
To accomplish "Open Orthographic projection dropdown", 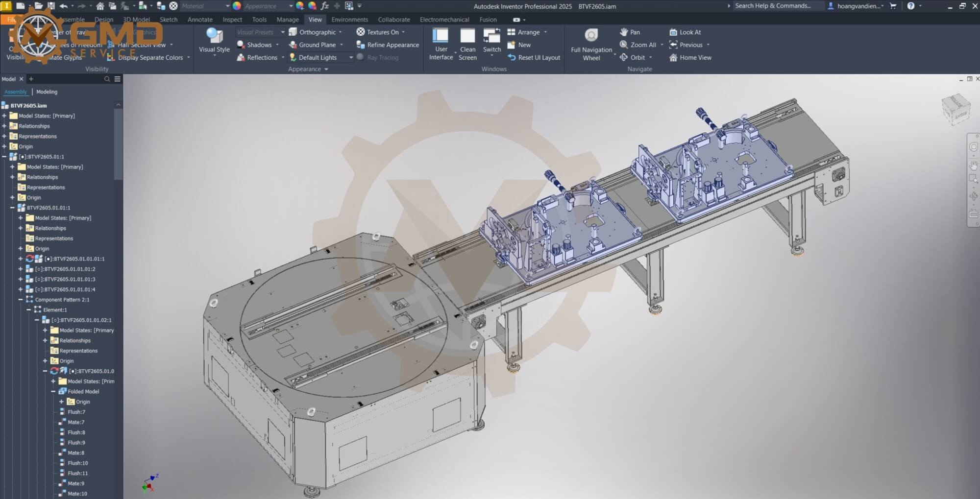I will [341, 32].
